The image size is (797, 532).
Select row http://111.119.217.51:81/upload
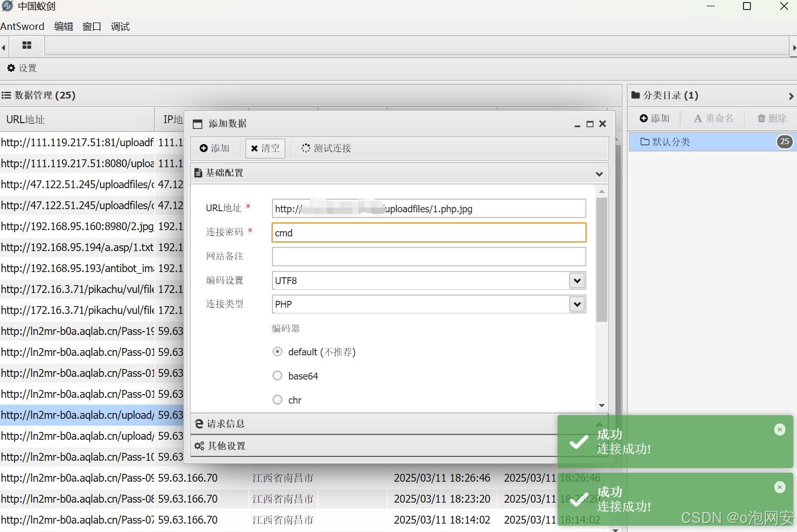92,142
